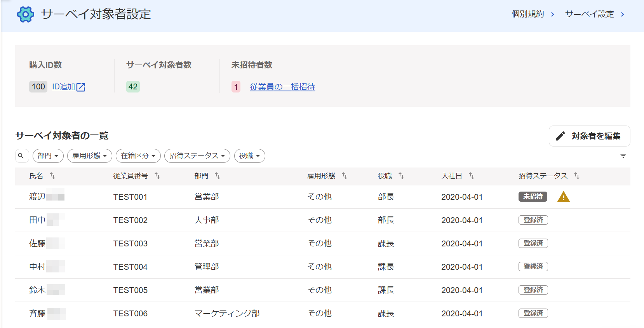This screenshot has width=644, height=328.
Task: Click 登録済 badge in TEST004 row
Action: point(533,267)
